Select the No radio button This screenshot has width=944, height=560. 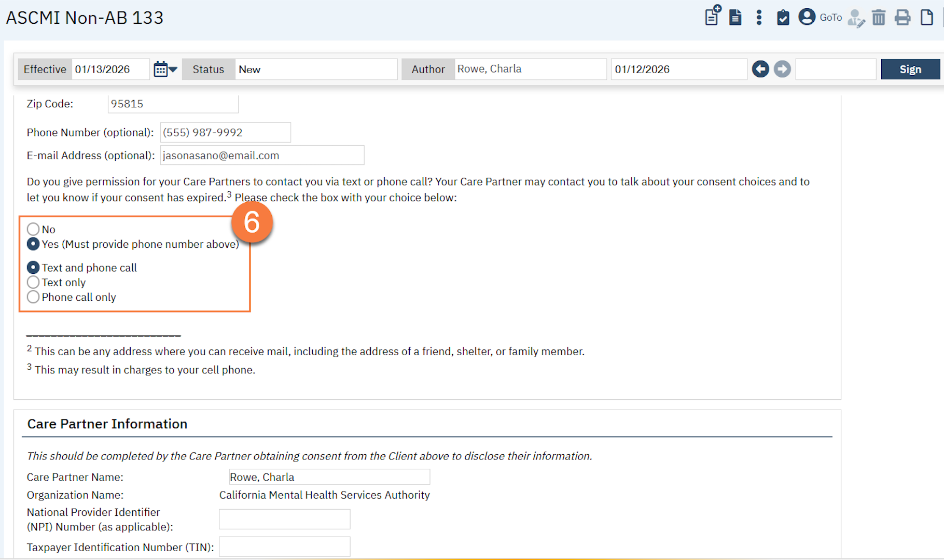point(33,229)
